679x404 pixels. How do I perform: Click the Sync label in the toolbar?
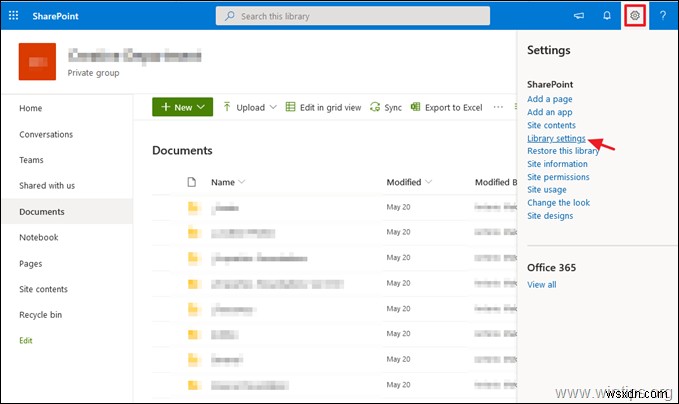(393, 107)
